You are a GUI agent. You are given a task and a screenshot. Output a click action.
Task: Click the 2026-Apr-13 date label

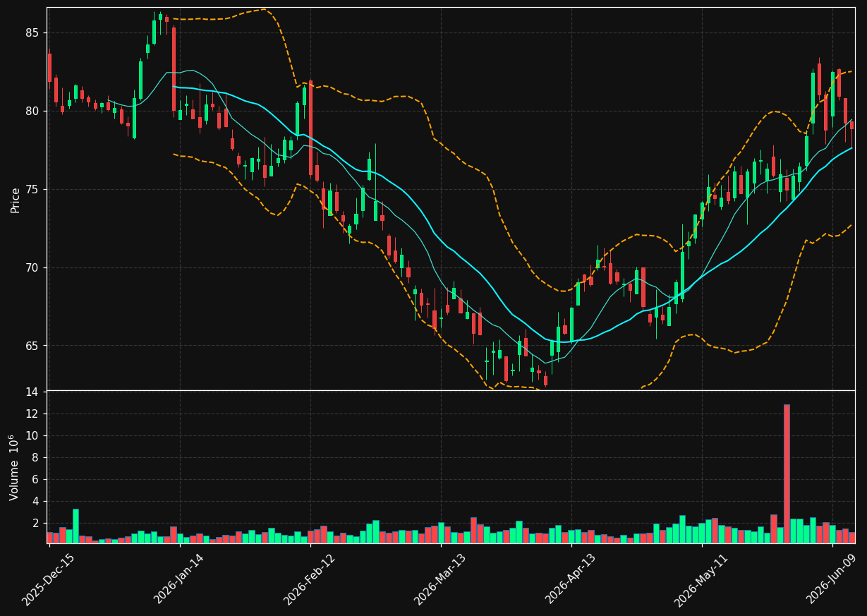(571, 579)
